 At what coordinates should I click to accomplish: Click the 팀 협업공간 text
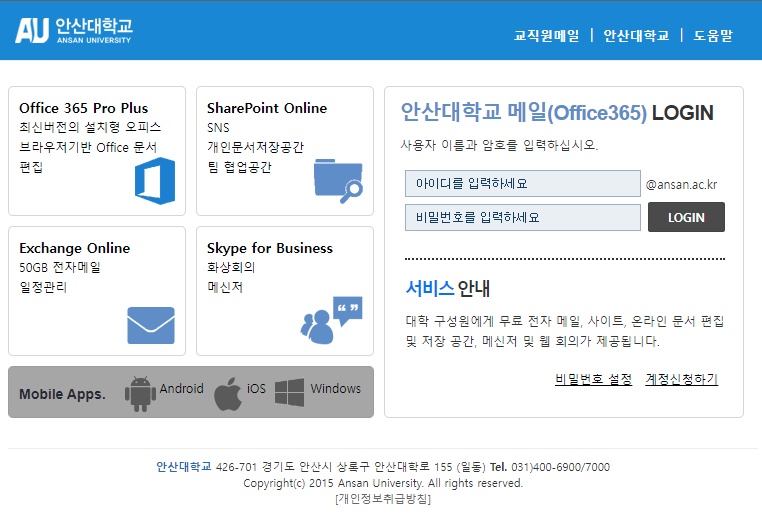tap(239, 167)
